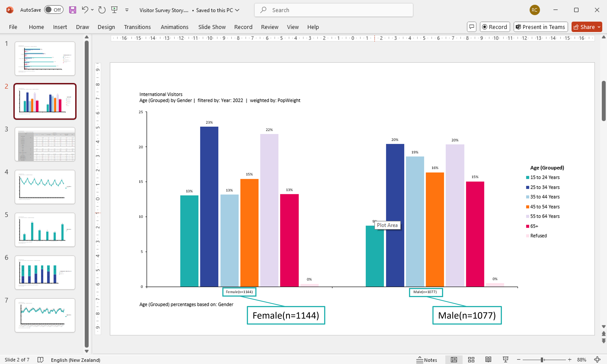Click the Record button at top right
607x364 pixels.
[495, 27]
